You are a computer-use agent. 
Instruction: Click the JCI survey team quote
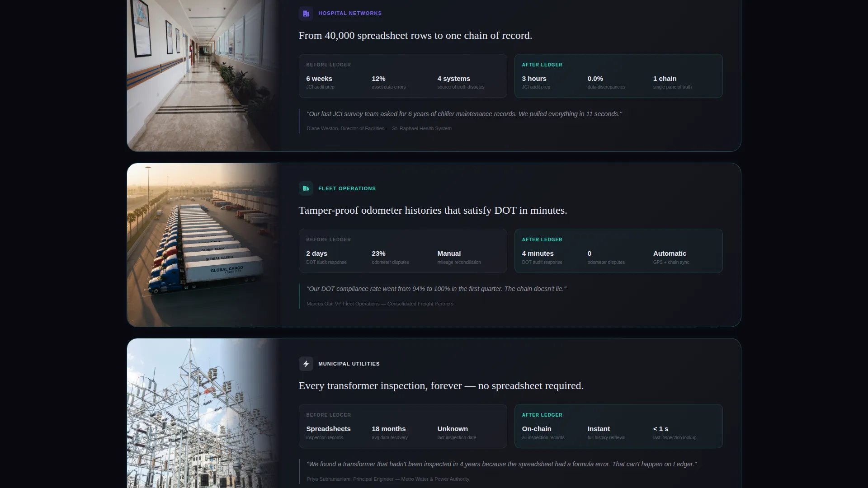(x=464, y=114)
